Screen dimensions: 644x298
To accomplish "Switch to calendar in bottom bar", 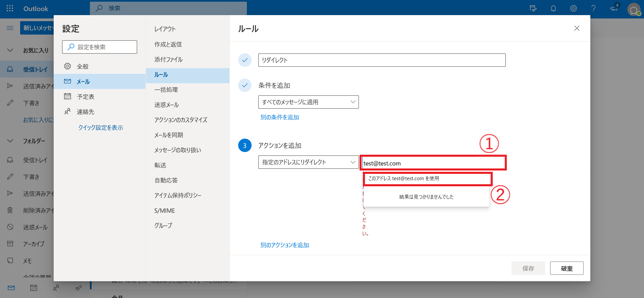I will click(x=34, y=288).
